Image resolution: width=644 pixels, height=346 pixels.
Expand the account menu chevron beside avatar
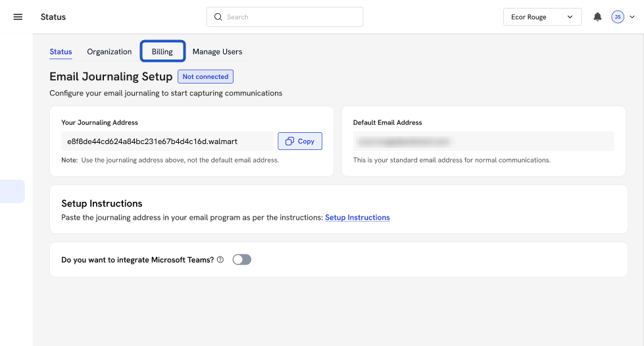coord(632,17)
